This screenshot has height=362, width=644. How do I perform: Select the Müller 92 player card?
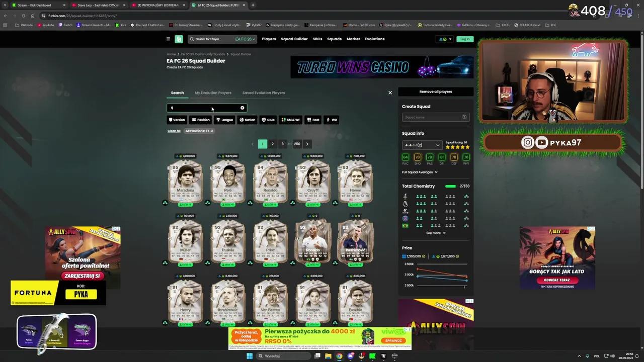[186, 242]
